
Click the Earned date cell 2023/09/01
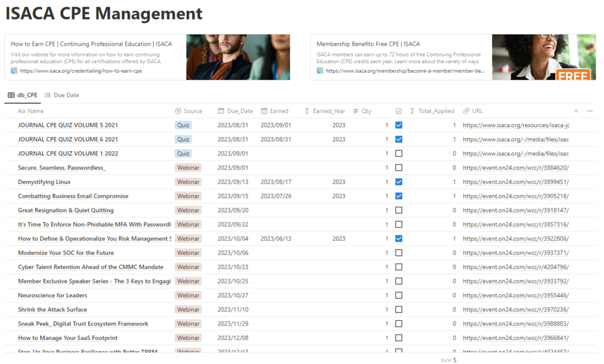[276, 125]
